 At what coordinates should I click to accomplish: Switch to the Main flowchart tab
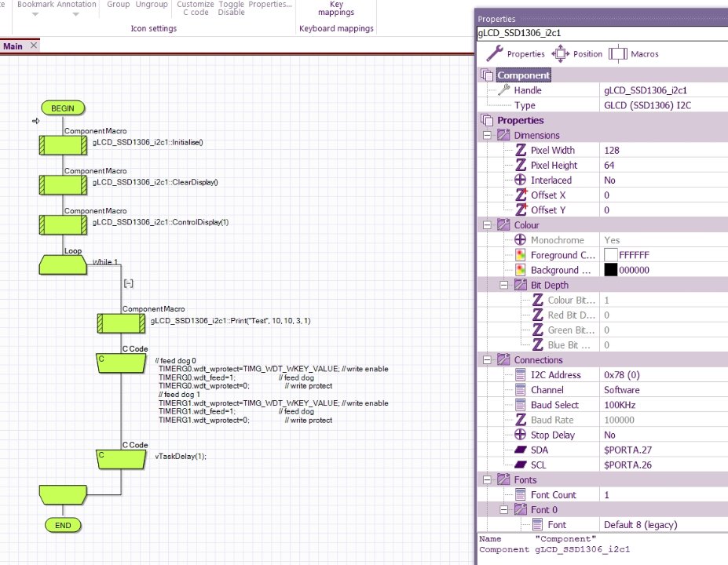tap(13, 46)
